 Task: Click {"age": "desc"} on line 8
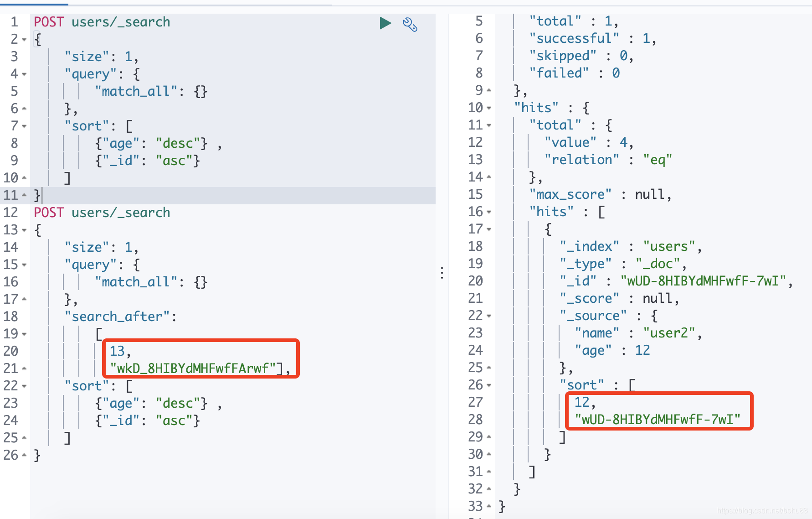(x=151, y=144)
